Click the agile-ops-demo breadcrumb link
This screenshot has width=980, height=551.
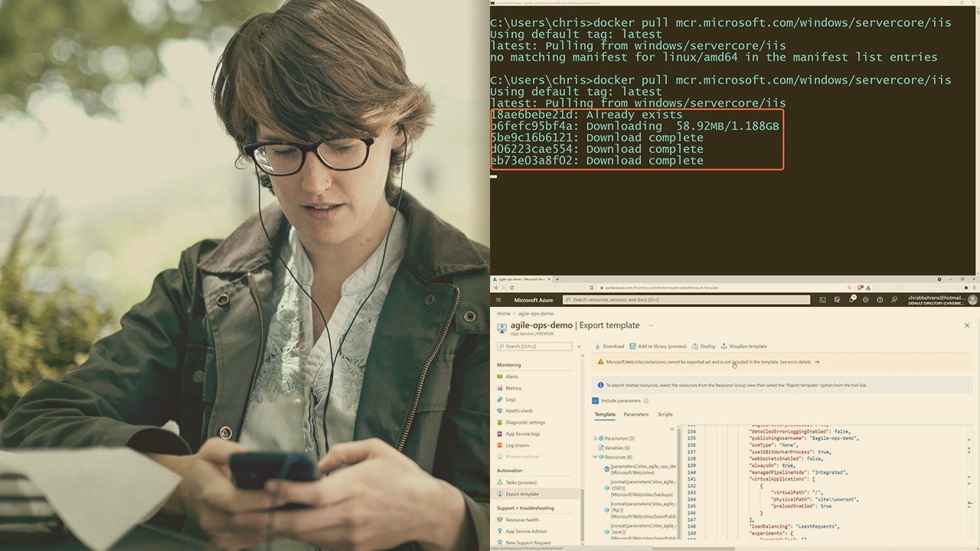click(536, 314)
